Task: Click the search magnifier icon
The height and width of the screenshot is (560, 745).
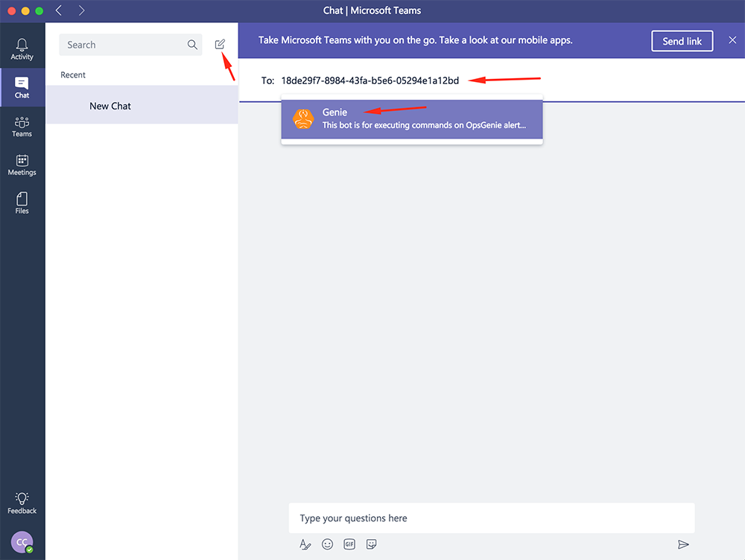Action: point(192,45)
